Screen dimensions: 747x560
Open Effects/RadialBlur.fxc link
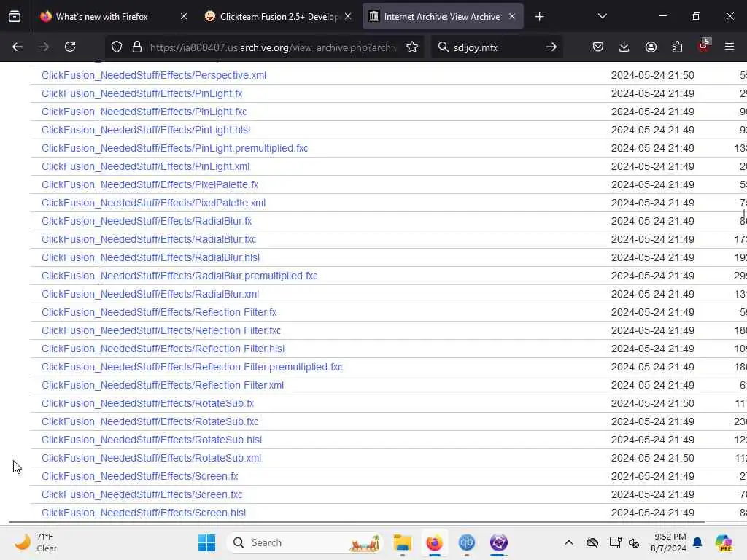click(x=149, y=239)
